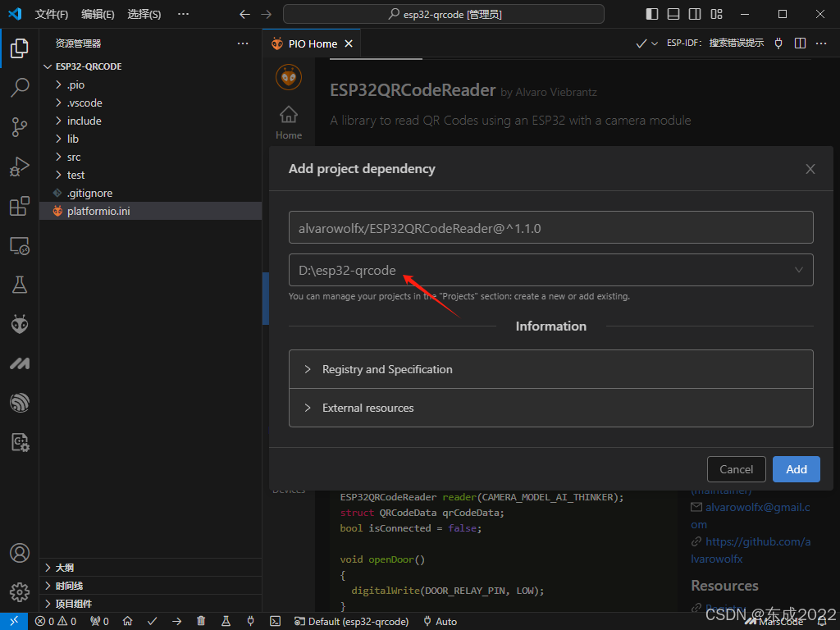
Task: Toggle the bottom panel layout icon
Action: (x=673, y=14)
